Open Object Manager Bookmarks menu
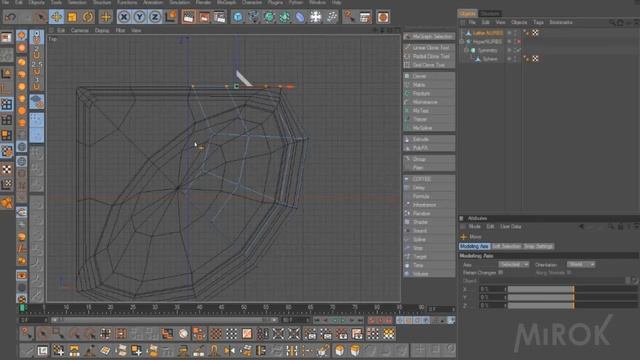 [x=561, y=22]
